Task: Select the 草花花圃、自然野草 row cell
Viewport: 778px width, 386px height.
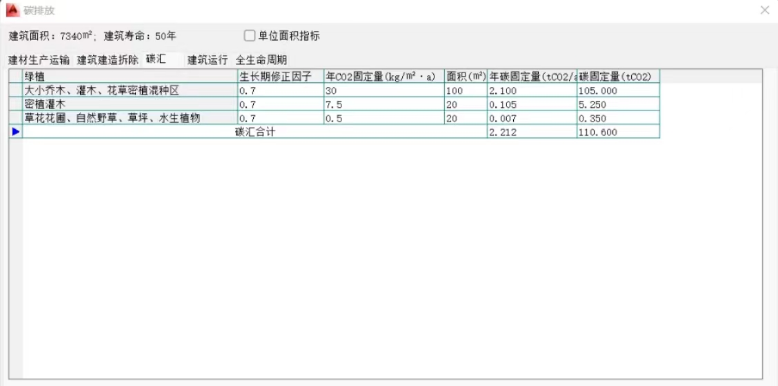Action: [x=130, y=118]
